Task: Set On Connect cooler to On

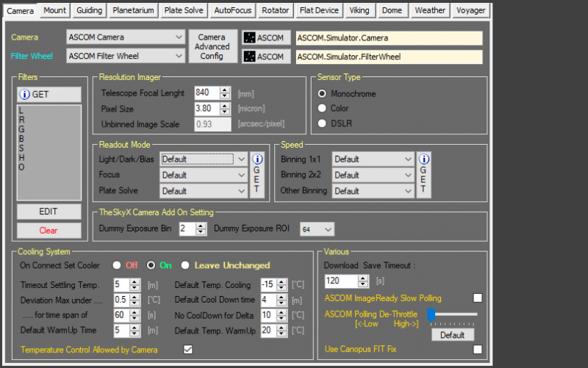Action: click(x=151, y=265)
